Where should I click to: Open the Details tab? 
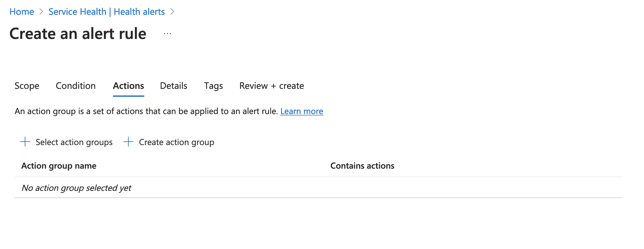173,86
